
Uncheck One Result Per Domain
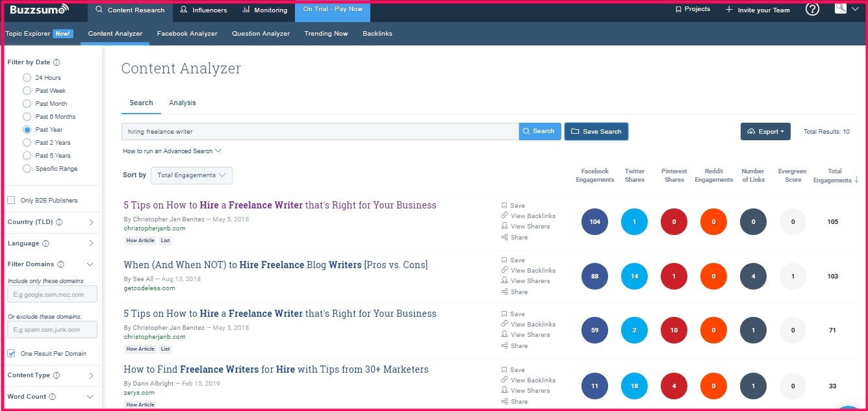click(x=11, y=354)
